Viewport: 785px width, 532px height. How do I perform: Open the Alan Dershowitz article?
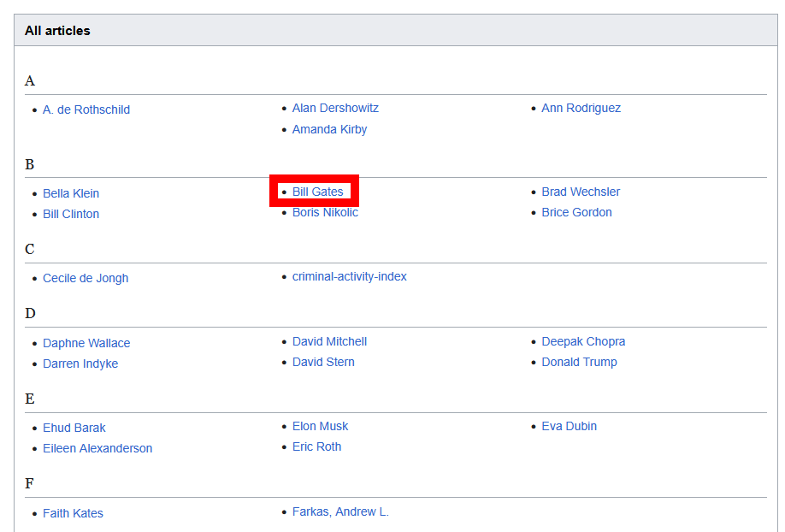[335, 108]
